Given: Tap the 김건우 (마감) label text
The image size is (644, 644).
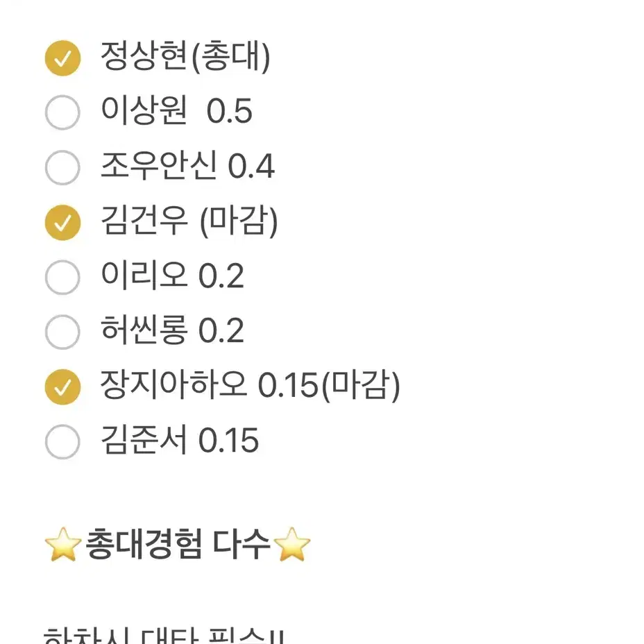Looking at the screenshot, I should (x=189, y=222).
